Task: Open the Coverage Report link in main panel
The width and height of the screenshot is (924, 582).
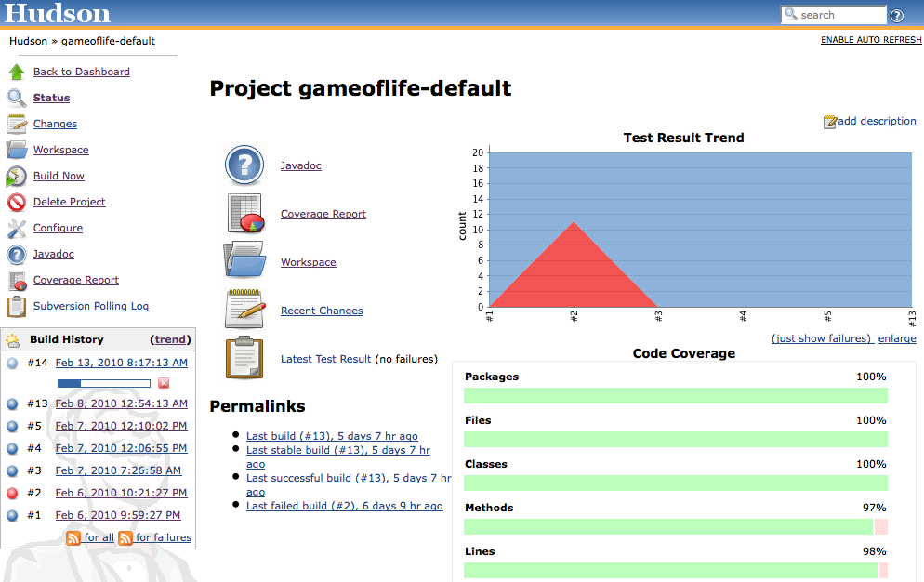Action: tap(323, 214)
